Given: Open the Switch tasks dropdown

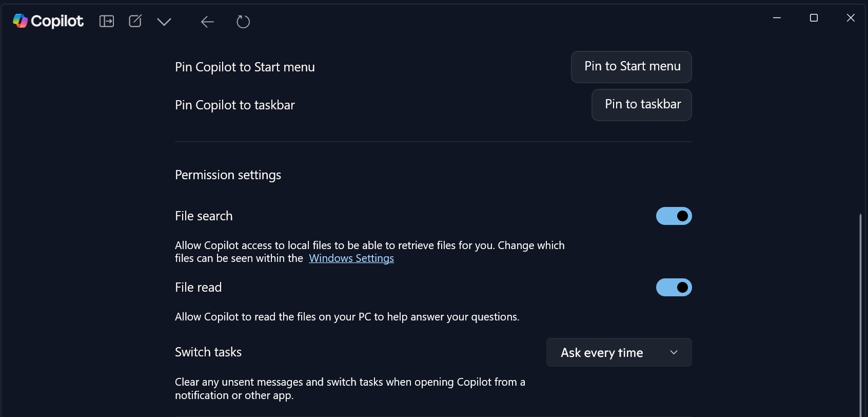Looking at the screenshot, I should 618,352.
